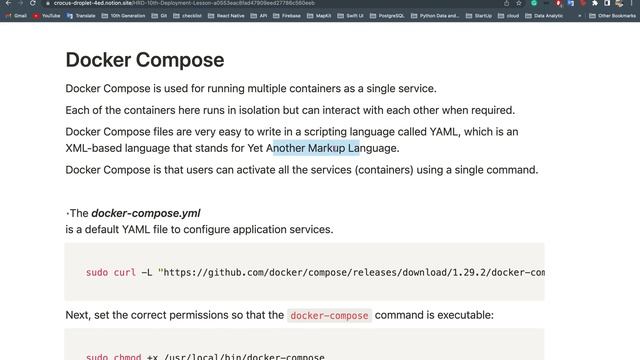Viewport: 640px width, 360px height.
Task: Click the line 'running multiple containers as a single service'
Action: pyautogui.click(x=251, y=89)
